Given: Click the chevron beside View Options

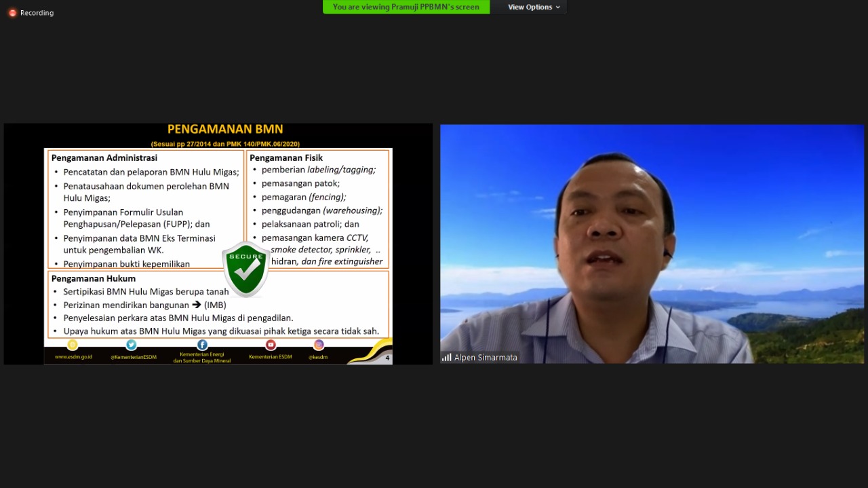Looking at the screenshot, I should pos(558,7).
